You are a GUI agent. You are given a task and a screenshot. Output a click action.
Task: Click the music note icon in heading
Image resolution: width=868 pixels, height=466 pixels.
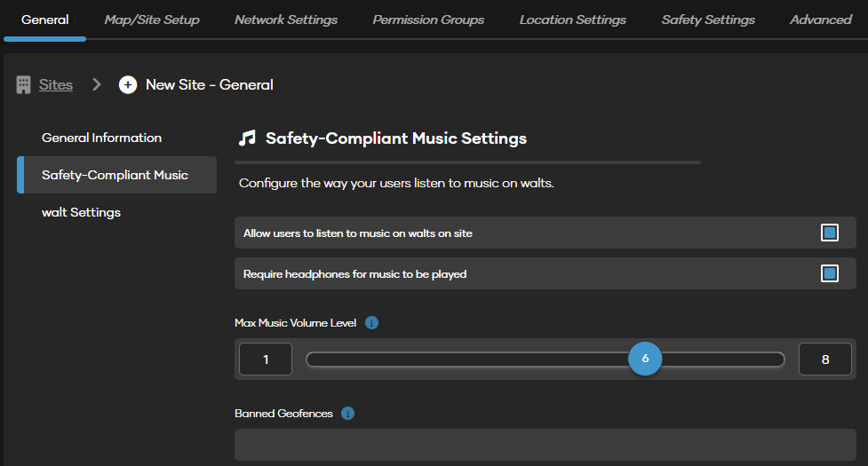point(247,138)
